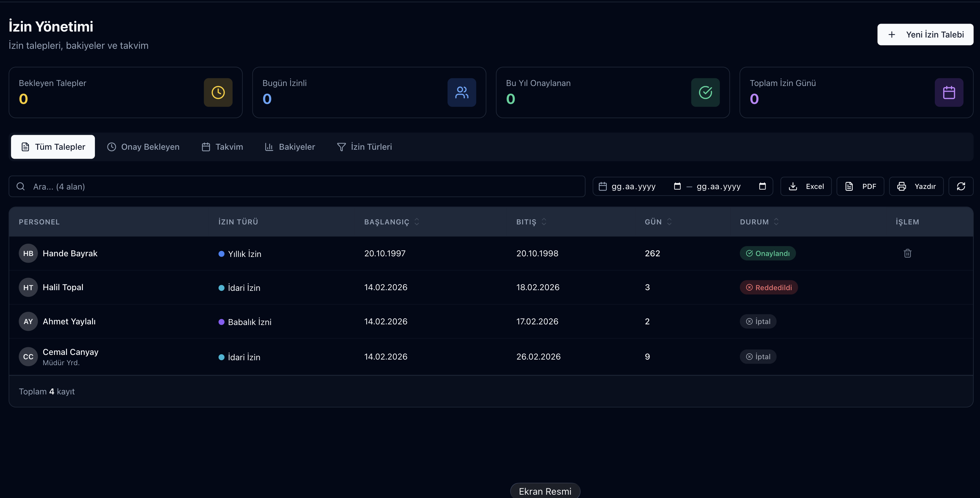Switch to the Onay Bekleyen tab
980x498 pixels.
pos(143,147)
